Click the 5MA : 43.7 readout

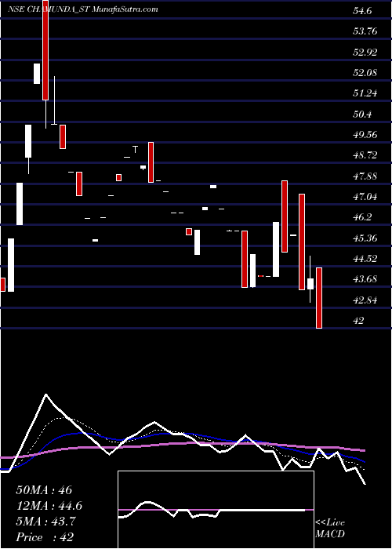[x=45, y=522]
